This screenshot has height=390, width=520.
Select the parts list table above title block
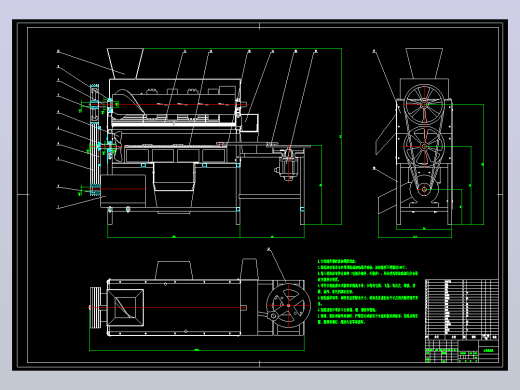click(462, 309)
